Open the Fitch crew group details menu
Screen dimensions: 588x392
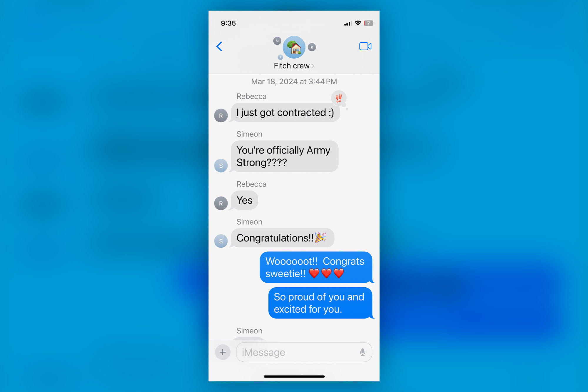pyautogui.click(x=293, y=66)
